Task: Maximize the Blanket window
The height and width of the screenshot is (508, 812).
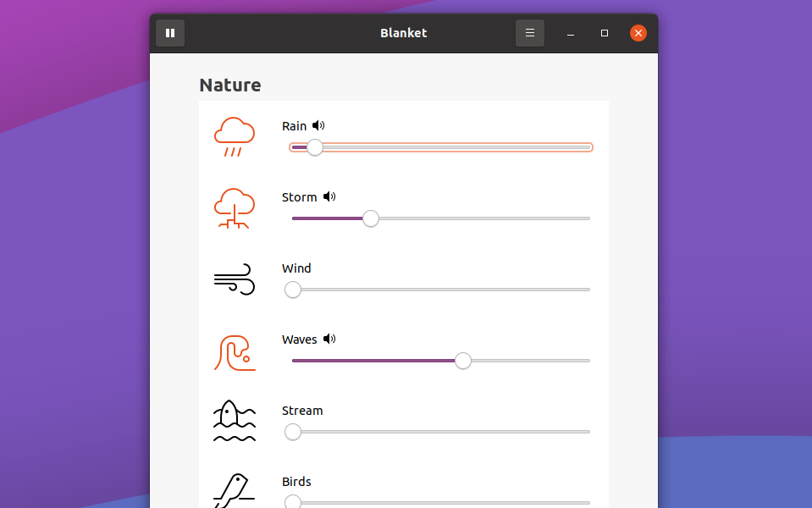Action: point(605,33)
